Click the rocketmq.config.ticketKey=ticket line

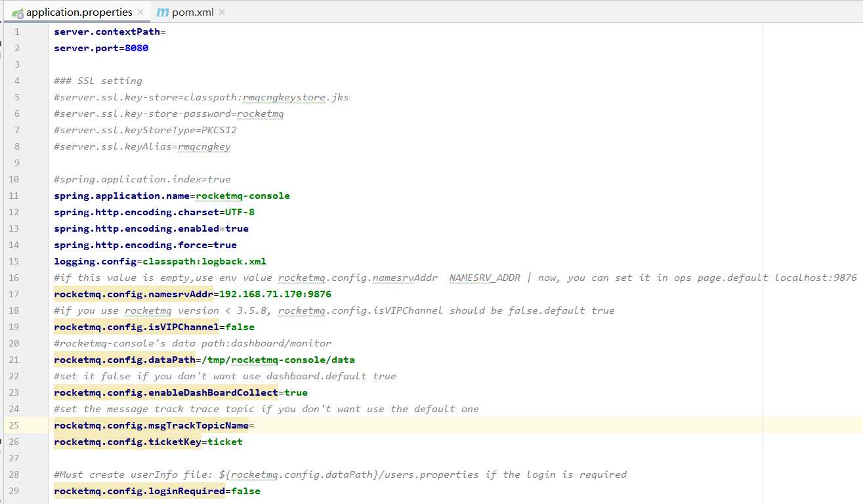[x=148, y=442]
